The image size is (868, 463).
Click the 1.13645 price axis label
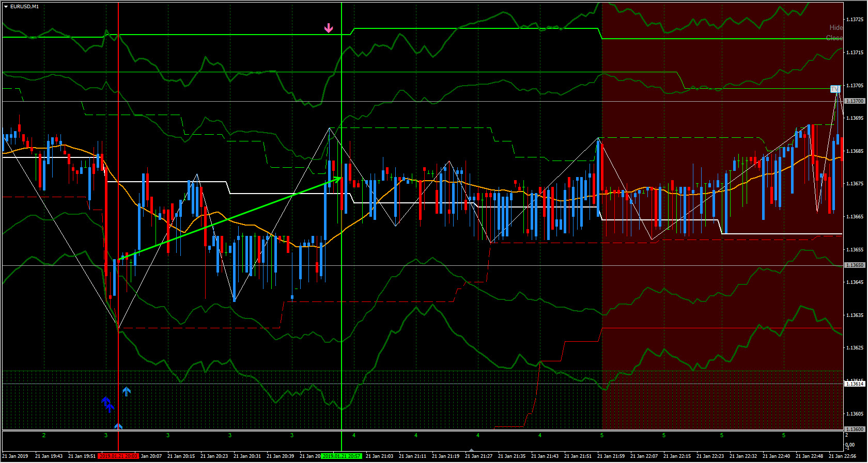[855, 282]
